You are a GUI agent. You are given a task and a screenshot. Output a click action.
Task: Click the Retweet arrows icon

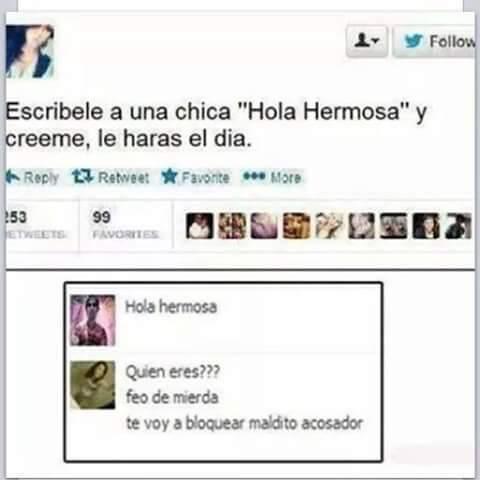tap(83, 177)
